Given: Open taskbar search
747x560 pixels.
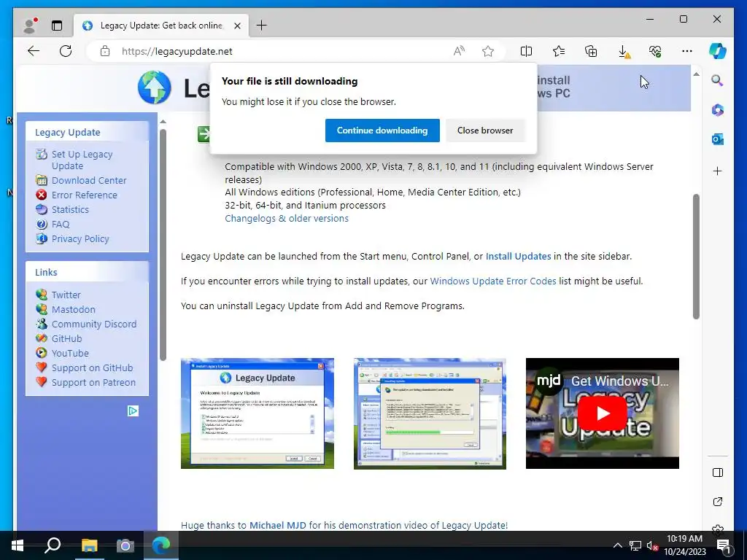Looking at the screenshot, I should pyautogui.click(x=53, y=545).
